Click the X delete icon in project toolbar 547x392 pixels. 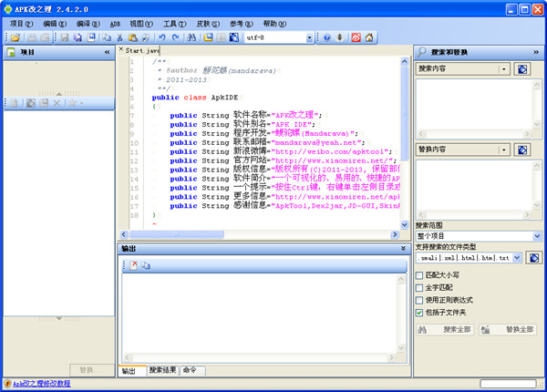pos(57,103)
